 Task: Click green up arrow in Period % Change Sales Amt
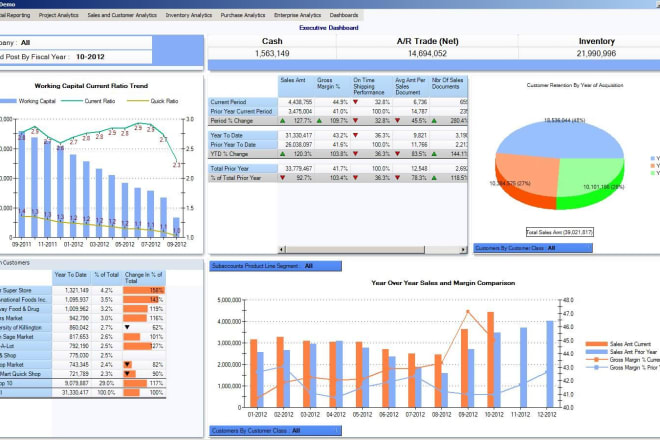click(282, 121)
